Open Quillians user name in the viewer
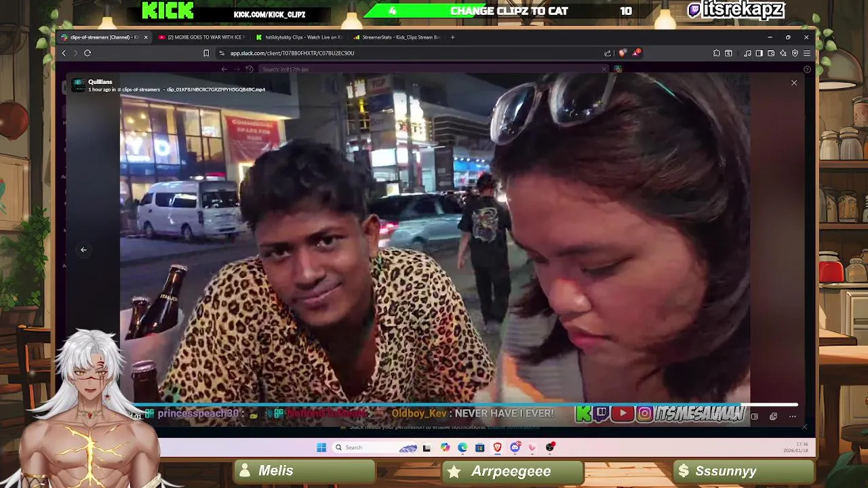The image size is (868, 488). (100, 82)
